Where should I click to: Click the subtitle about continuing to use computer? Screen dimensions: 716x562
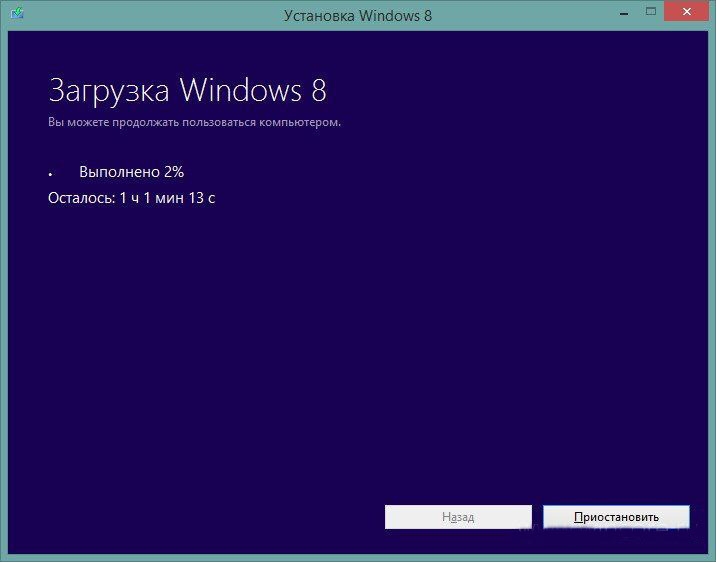pos(194,122)
